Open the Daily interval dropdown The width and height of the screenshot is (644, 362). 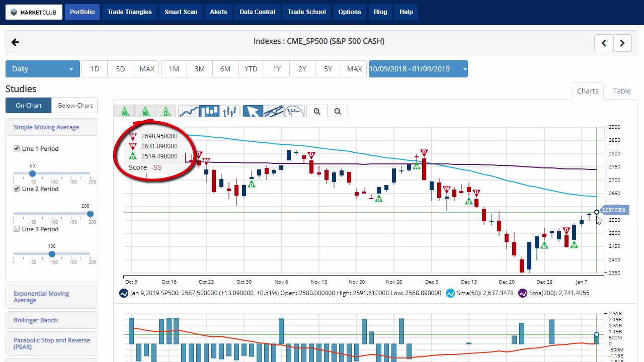[x=43, y=69]
